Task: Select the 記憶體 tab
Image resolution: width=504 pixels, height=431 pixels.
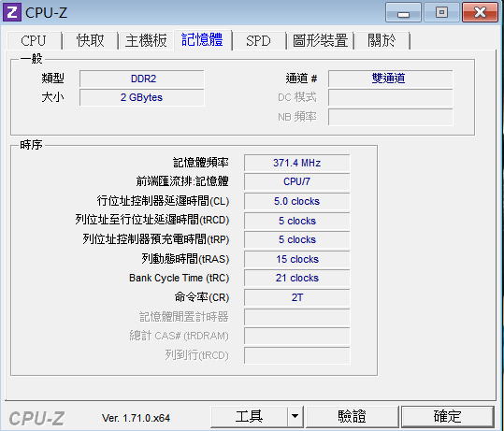Action: (203, 40)
